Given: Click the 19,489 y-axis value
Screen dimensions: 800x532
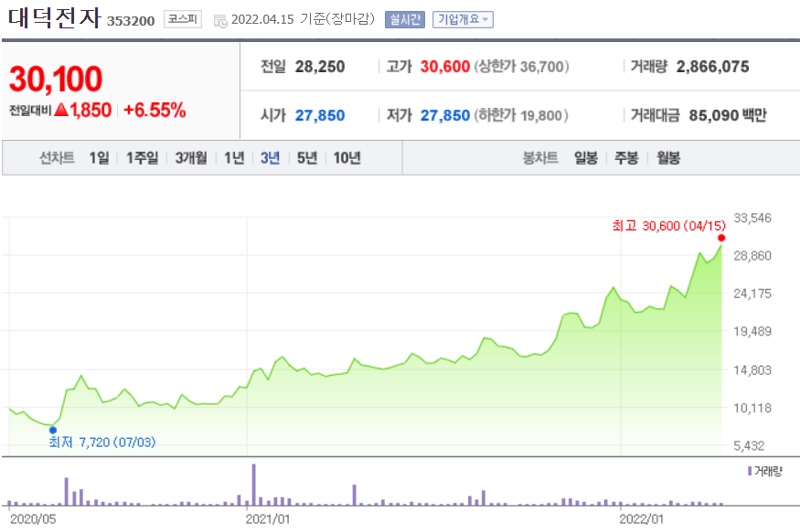Looking at the screenshot, I should (752, 331).
